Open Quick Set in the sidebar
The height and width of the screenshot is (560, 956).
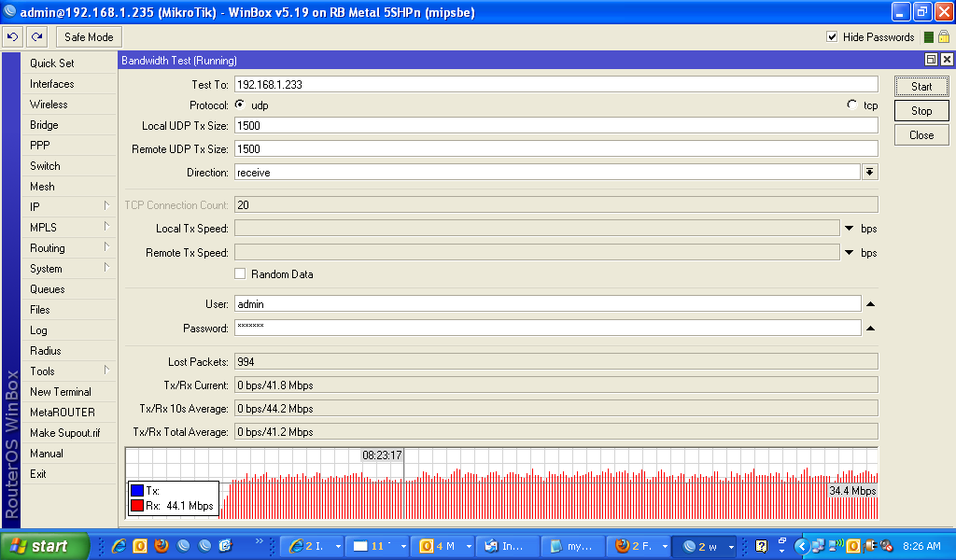coord(69,63)
